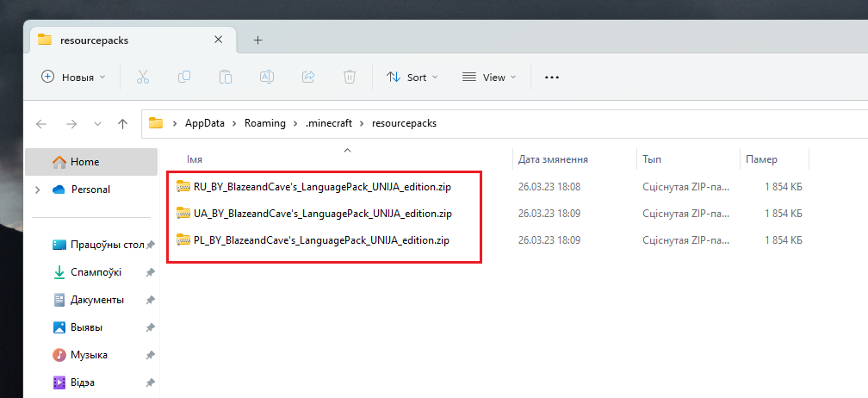
Task: Click the Home house icon in sidebar
Action: pyautogui.click(x=59, y=162)
